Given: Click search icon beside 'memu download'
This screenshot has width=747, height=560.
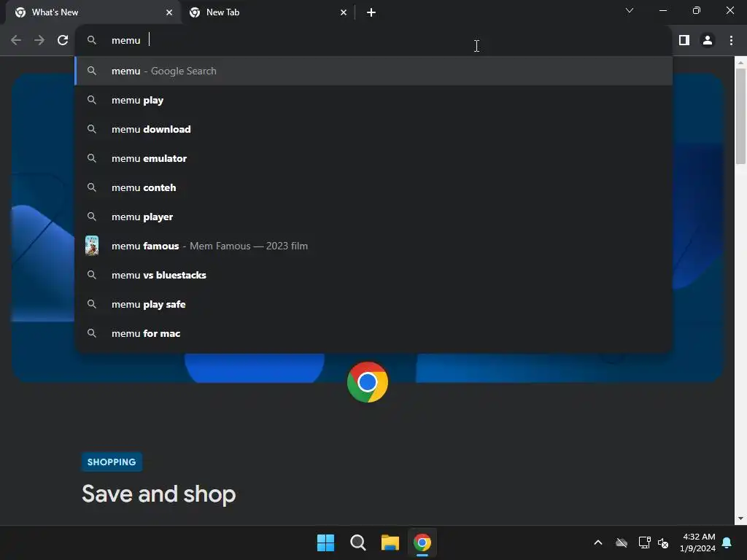Looking at the screenshot, I should (92, 129).
